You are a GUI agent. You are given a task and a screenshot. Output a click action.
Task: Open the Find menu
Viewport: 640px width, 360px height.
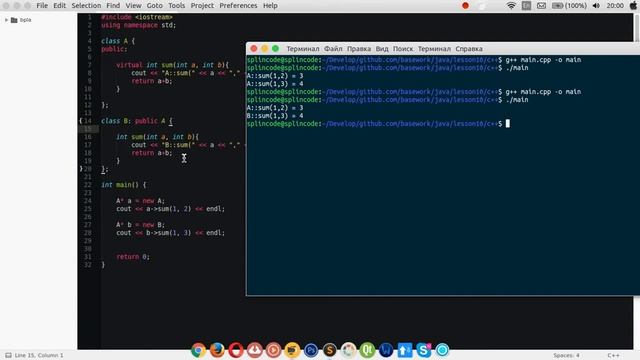tap(113, 6)
